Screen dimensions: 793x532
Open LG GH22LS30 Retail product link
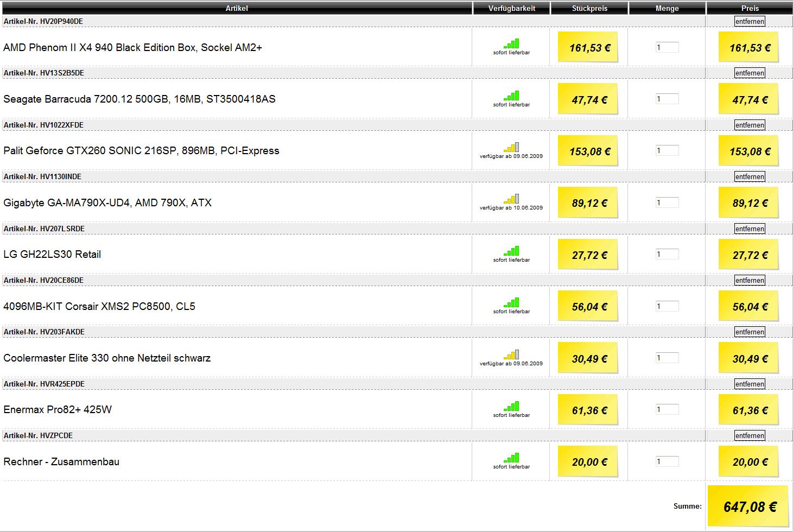pos(52,254)
